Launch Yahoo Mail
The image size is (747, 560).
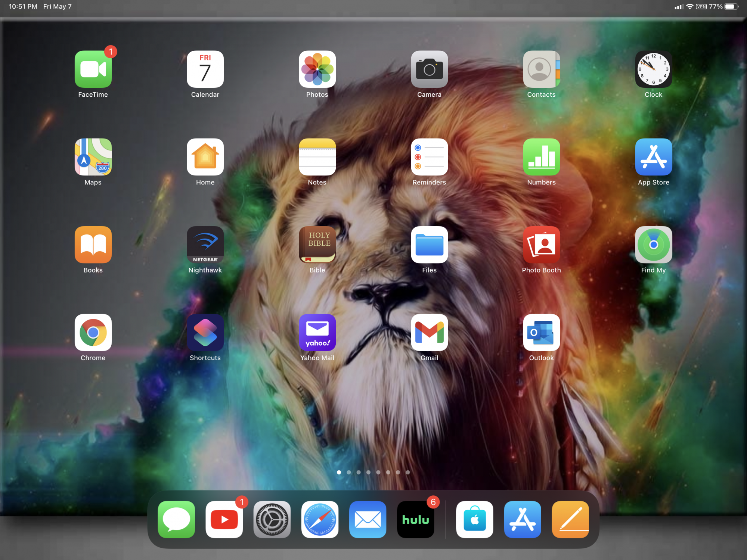(x=317, y=333)
